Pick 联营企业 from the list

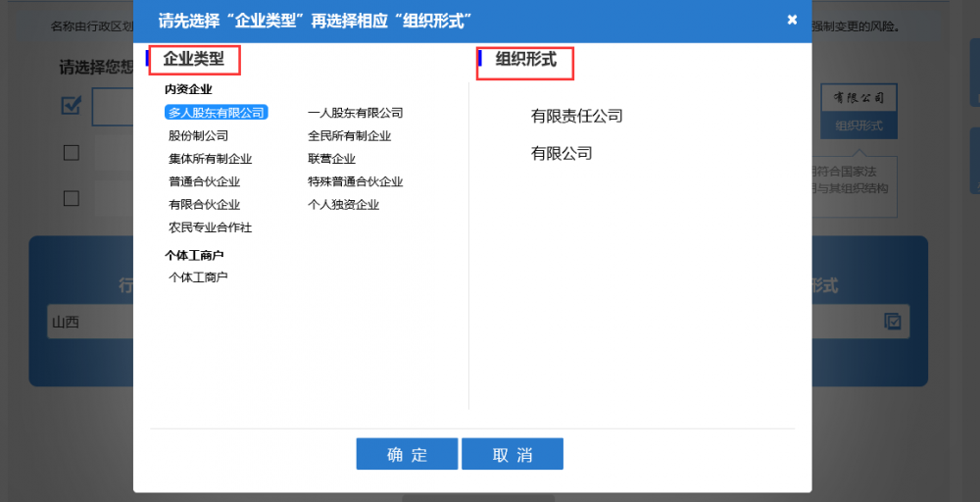331,159
